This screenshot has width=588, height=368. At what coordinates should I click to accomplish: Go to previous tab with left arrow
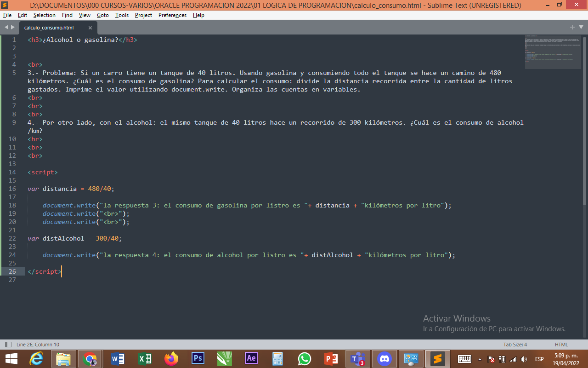pos(6,27)
